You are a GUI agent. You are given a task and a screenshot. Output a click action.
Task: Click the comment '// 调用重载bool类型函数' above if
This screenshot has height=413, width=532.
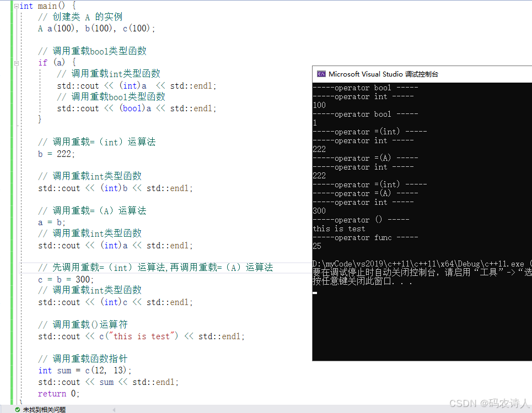[x=92, y=51]
